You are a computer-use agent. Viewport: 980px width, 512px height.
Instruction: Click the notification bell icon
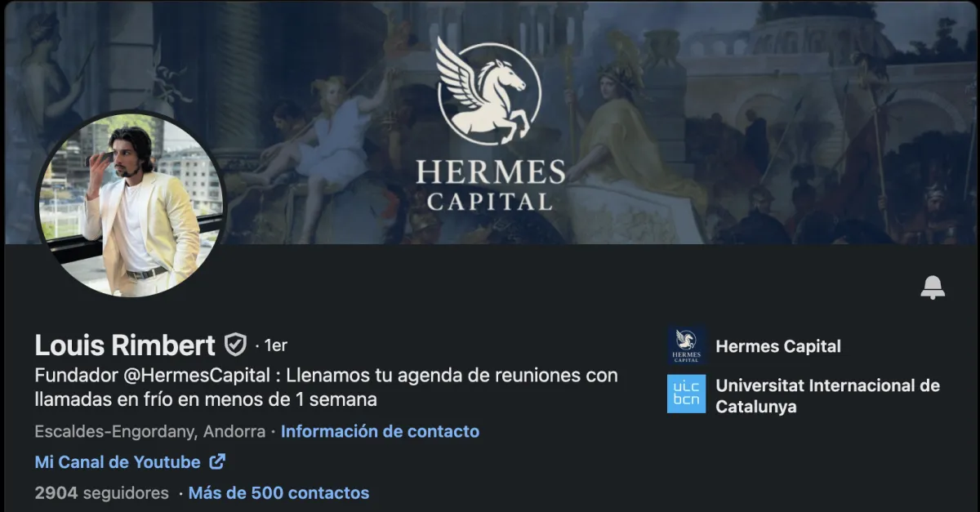(x=933, y=287)
